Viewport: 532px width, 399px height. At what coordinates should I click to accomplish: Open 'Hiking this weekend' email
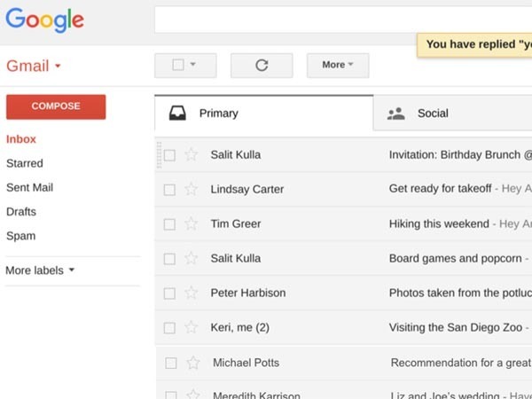(x=439, y=223)
